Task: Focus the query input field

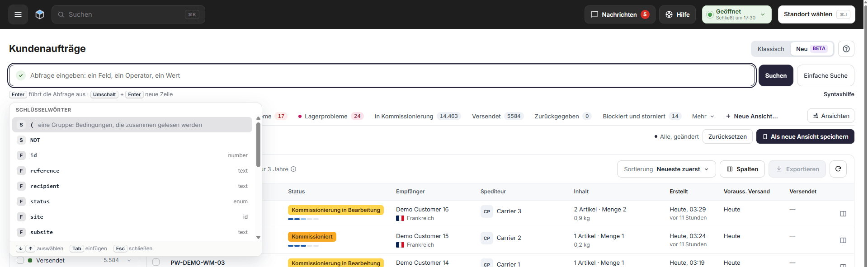Action: (382, 75)
